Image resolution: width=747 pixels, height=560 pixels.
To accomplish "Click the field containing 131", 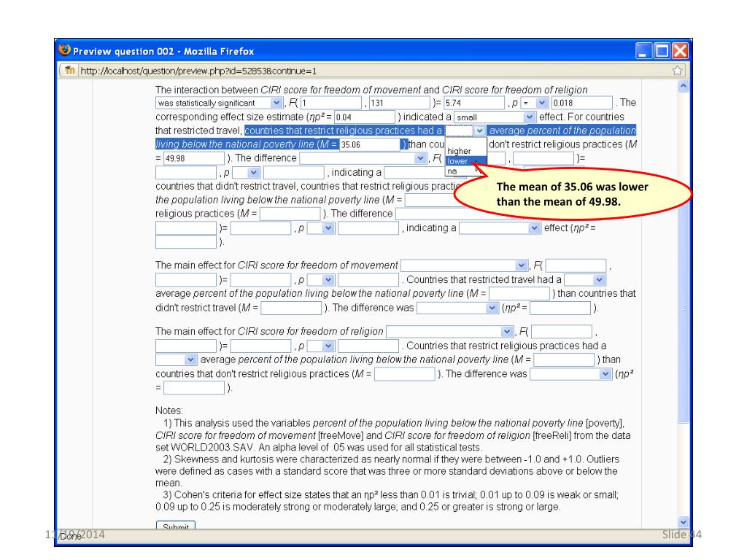I will point(399,103).
